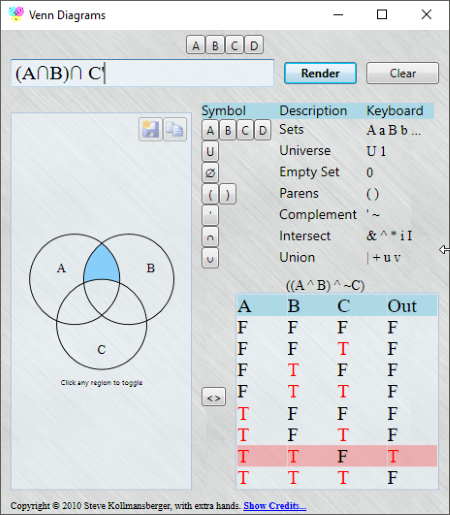Click the Render button
The image size is (450, 515).
coord(320,73)
